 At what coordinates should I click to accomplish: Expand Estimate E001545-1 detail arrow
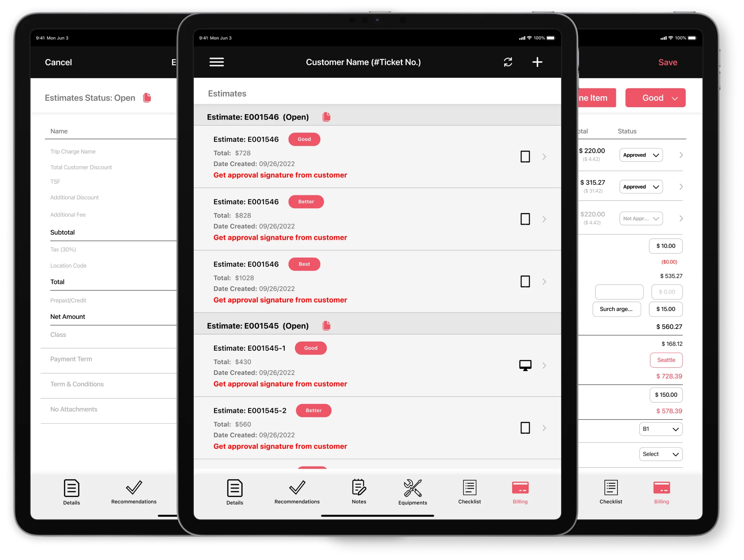pos(544,365)
